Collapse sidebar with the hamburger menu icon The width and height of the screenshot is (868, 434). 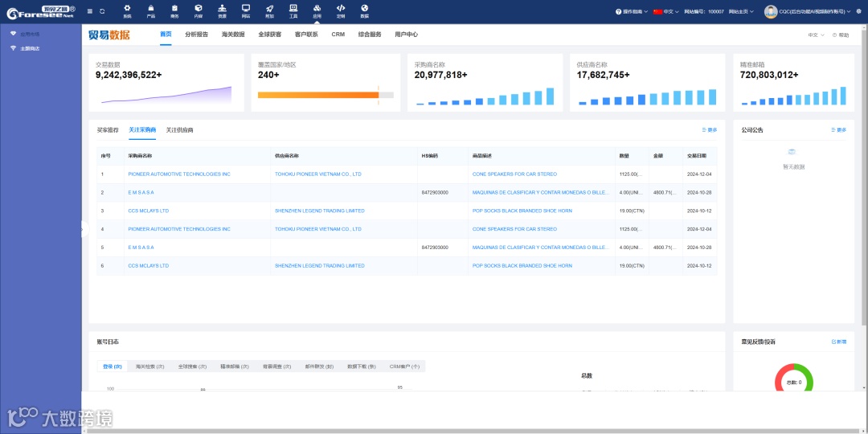click(90, 11)
